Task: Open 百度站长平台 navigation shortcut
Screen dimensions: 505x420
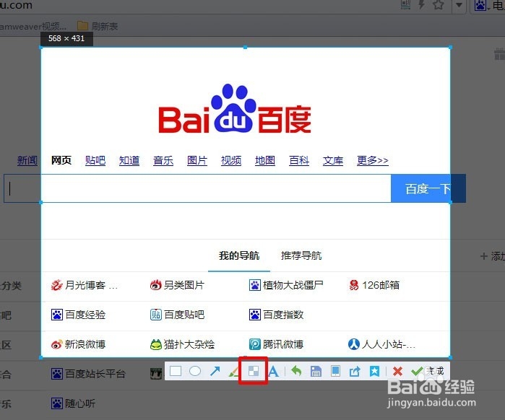Action: click(x=88, y=374)
